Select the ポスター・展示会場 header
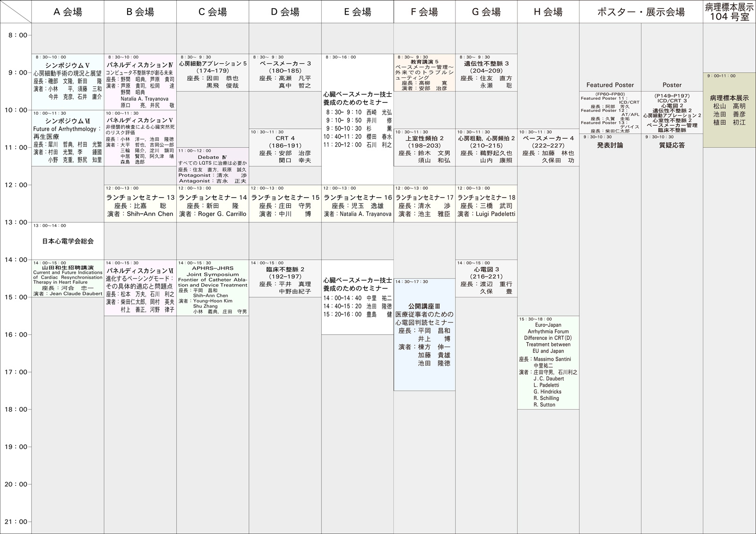This screenshot has width=756, height=534. [641, 12]
